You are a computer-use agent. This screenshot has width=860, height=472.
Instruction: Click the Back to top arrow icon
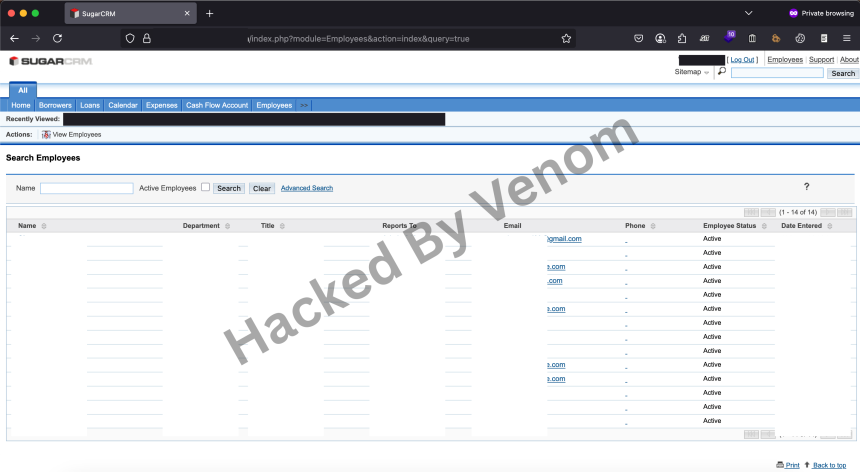click(807, 465)
